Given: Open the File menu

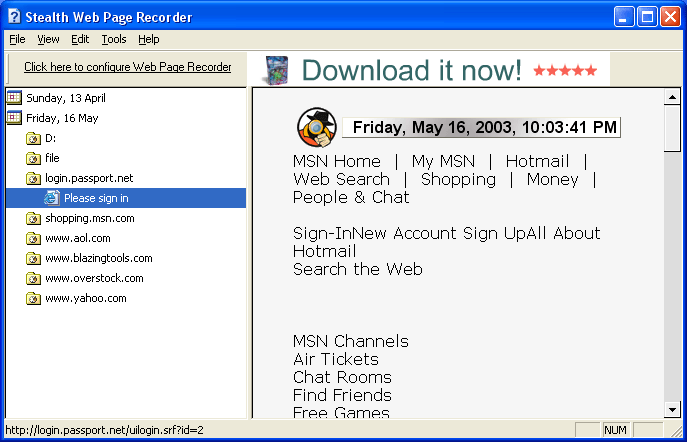Looking at the screenshot, I should pyautogui.click(x=17, y=39).
